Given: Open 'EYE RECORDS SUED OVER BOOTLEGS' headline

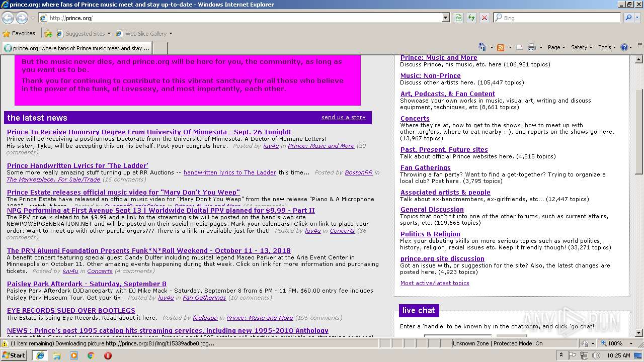Looking at the screenshot, I should [x=71, y=310].
